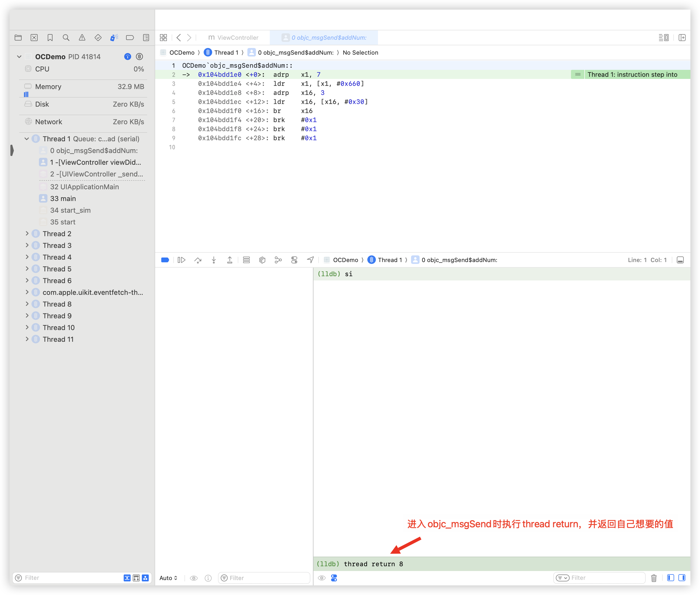Toggle the console pane visibility button
The height and width of the screenshot is (595, 700).
[682, 578]
